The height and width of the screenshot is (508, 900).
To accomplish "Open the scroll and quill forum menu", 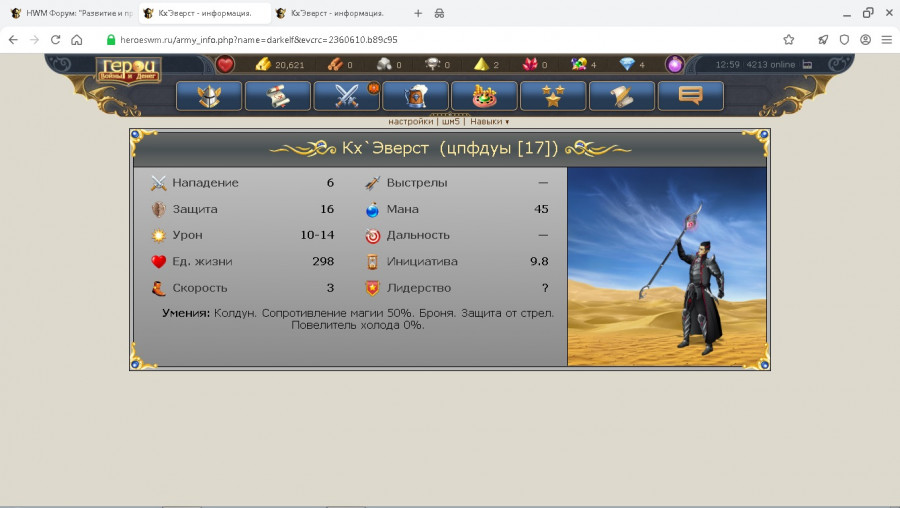I will pyautogui.click(x=622, y=95).
